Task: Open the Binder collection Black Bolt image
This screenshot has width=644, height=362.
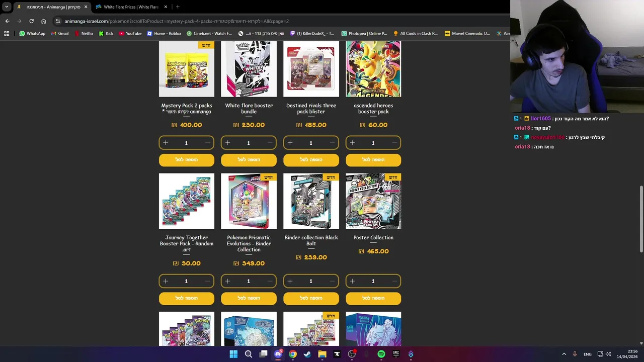Action: [x=311, y=201]
